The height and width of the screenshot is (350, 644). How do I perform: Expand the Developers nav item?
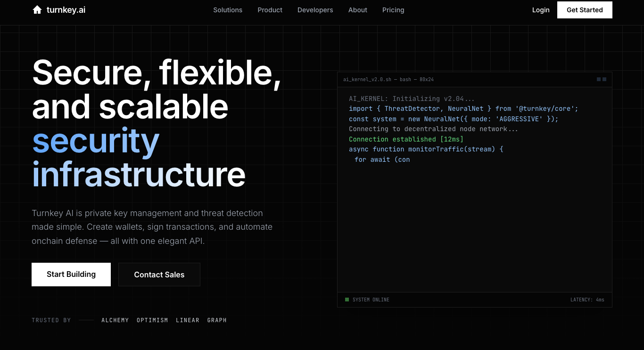coord(315,10)
